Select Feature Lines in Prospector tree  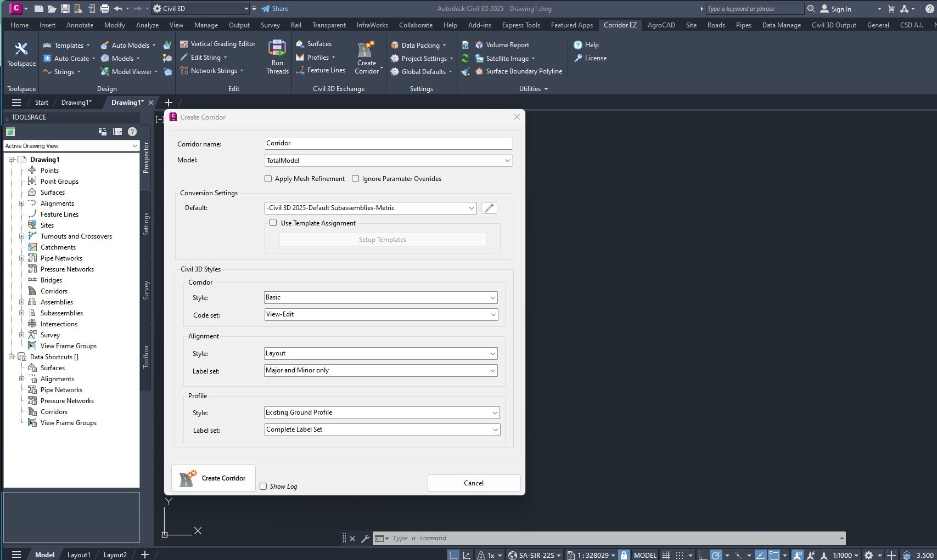(x=59, y=214)
